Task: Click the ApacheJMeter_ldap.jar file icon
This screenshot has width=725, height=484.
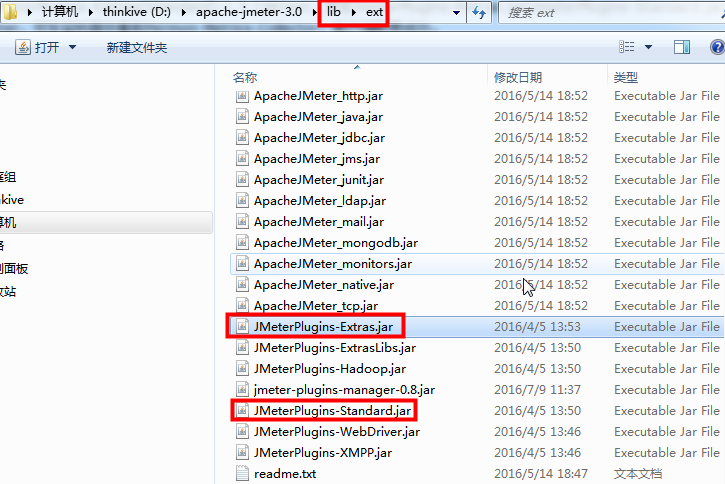Action: click(242, 201)
